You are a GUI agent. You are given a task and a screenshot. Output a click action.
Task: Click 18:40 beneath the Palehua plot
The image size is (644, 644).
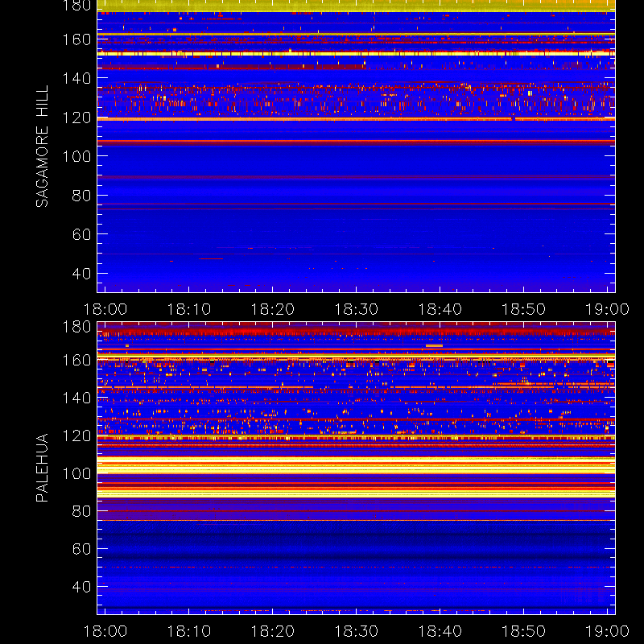point(440,631)
